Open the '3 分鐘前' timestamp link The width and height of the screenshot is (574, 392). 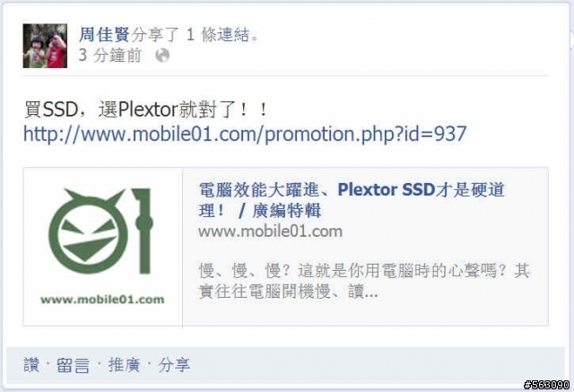tap(109, 56)
